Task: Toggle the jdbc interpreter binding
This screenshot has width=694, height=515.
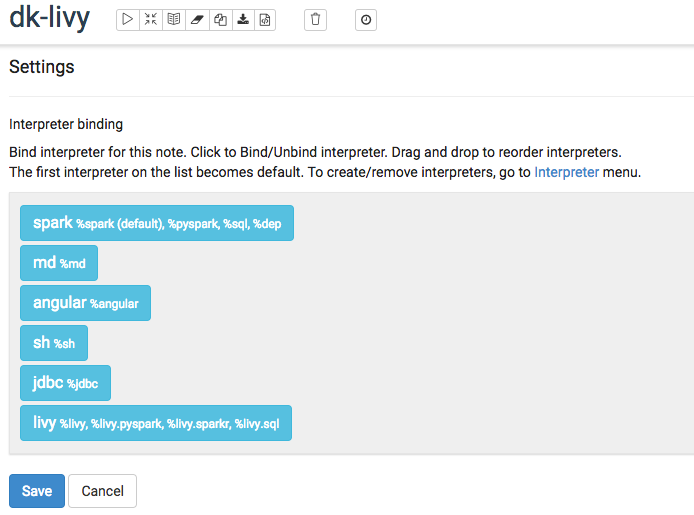Action: pos(65,383)
